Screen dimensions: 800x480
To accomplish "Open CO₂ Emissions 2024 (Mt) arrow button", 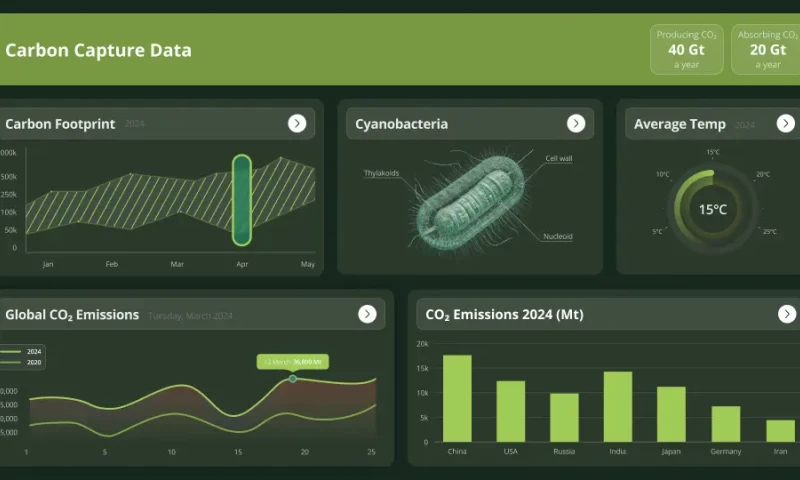I will (787, 314).
